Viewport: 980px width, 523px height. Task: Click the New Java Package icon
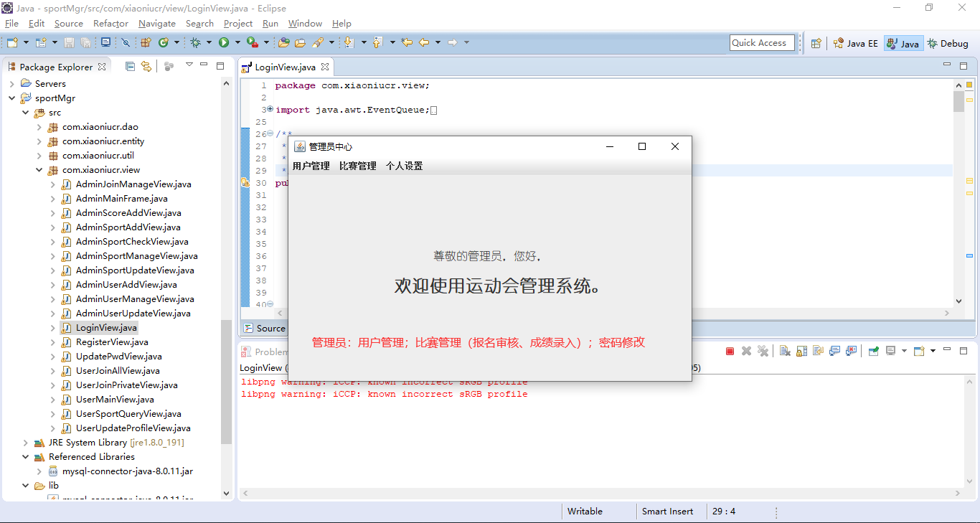[146, 43]
